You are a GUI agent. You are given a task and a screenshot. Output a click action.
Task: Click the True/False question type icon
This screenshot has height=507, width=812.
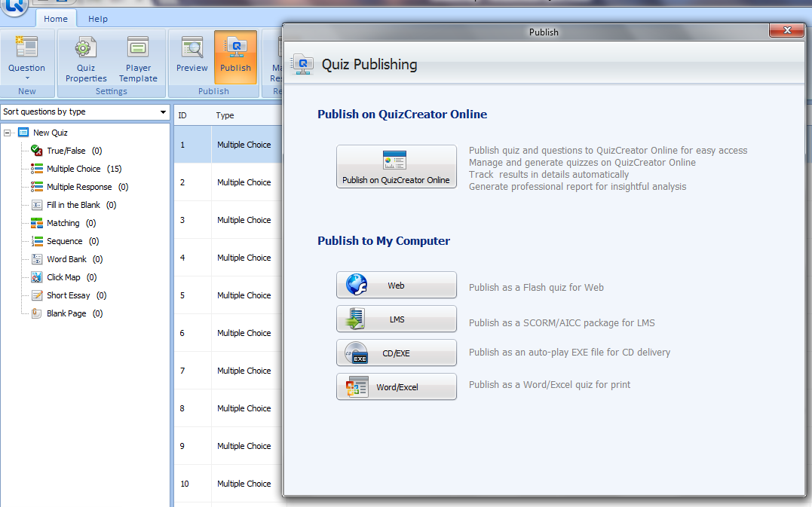coord(37,151)
